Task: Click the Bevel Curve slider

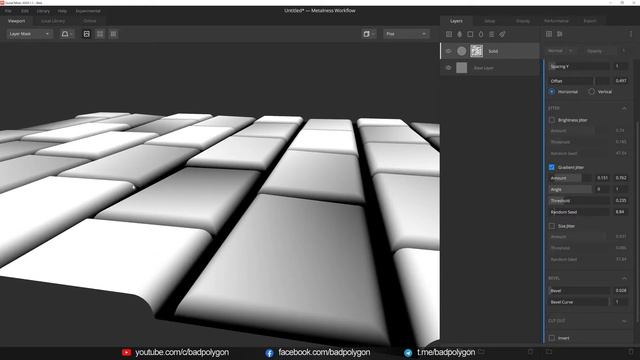Action: coord(579,302)
